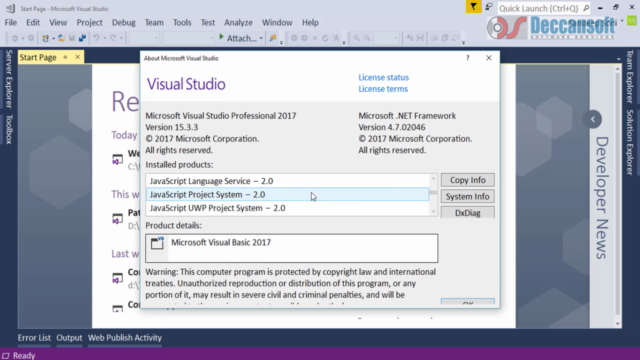Open the Edit menu
The height and width of the screenshot is (360, 640).
(x=33, y=22)
